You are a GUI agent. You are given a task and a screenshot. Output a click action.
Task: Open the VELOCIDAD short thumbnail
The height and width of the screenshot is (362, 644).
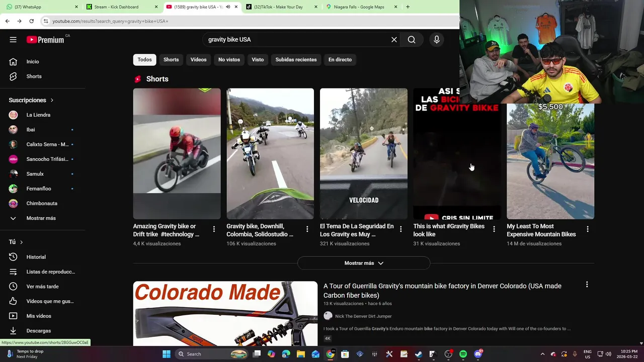(x=364, y=154)
